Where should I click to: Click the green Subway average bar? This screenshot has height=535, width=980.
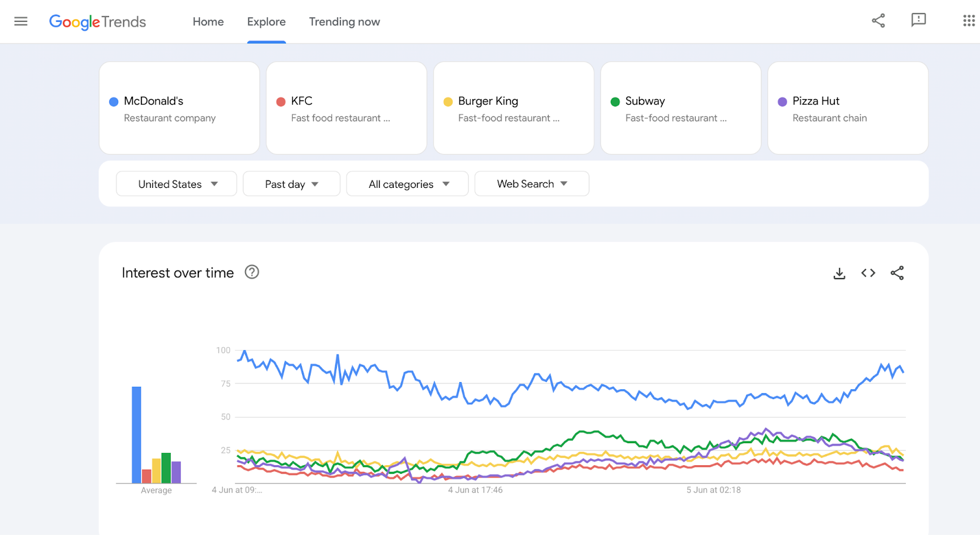166,468
